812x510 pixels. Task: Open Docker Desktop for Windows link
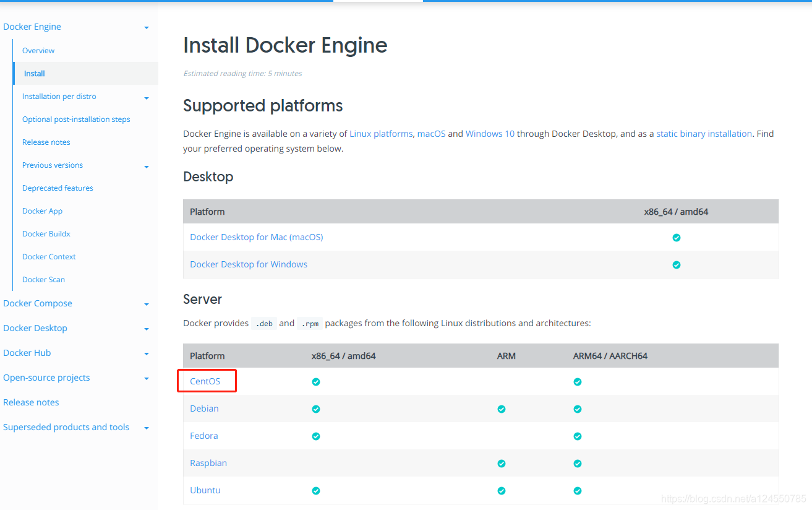point(249,264)
